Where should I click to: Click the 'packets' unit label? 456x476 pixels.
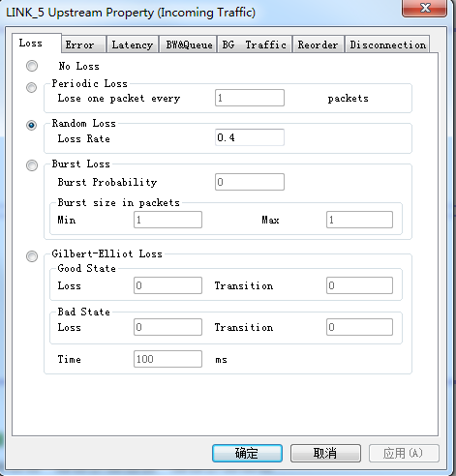[x=349, y=99]
